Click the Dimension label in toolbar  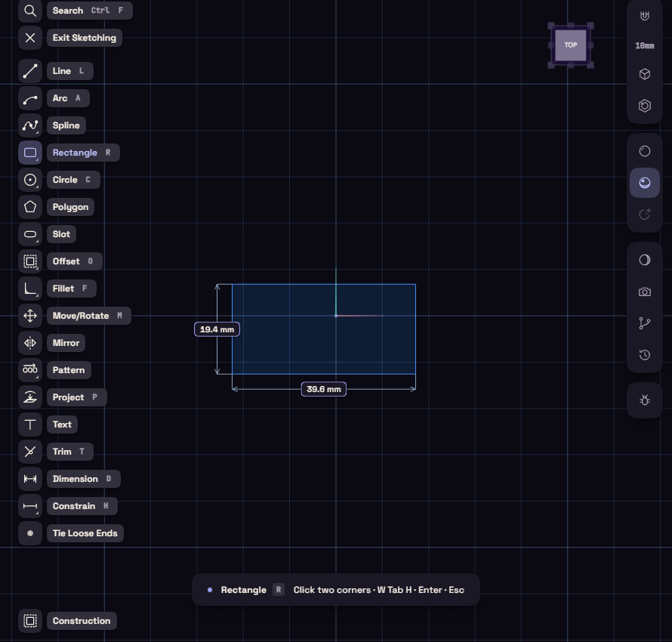(x=84, y=479)
